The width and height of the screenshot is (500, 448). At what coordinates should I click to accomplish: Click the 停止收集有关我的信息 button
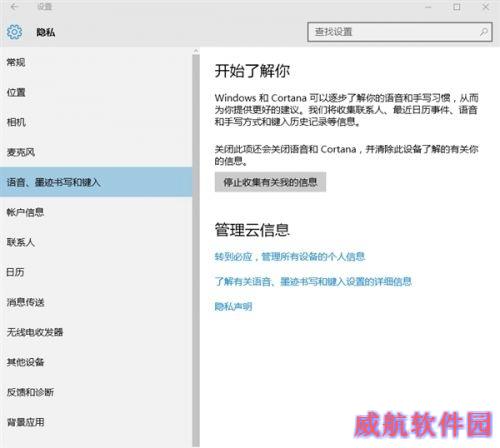[270, 182]
